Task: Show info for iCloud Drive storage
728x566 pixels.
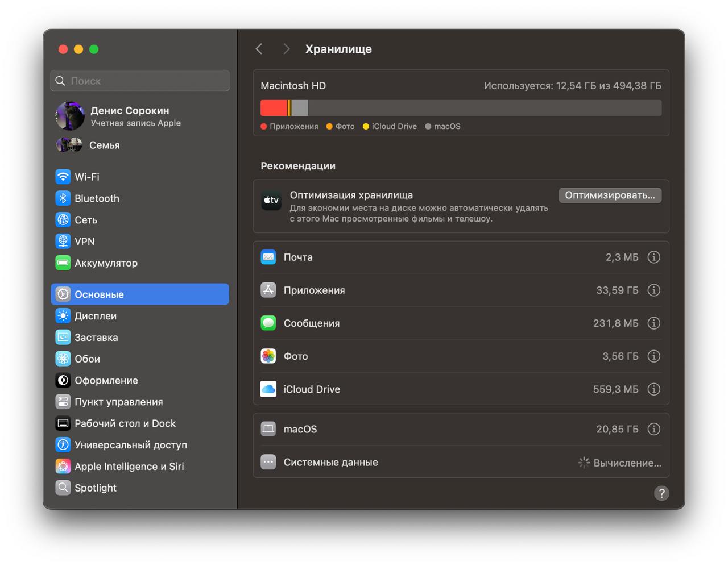Action: (654, 389)
